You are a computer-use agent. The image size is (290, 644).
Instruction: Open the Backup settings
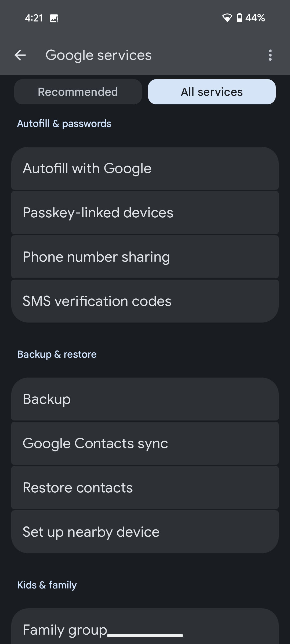(145, 399)
